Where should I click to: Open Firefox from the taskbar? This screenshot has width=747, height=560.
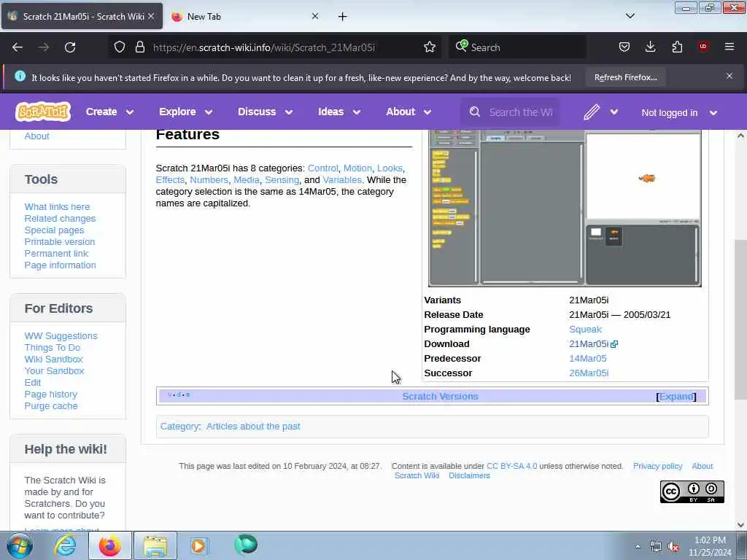pyautogui.click(x=110, y=545)
